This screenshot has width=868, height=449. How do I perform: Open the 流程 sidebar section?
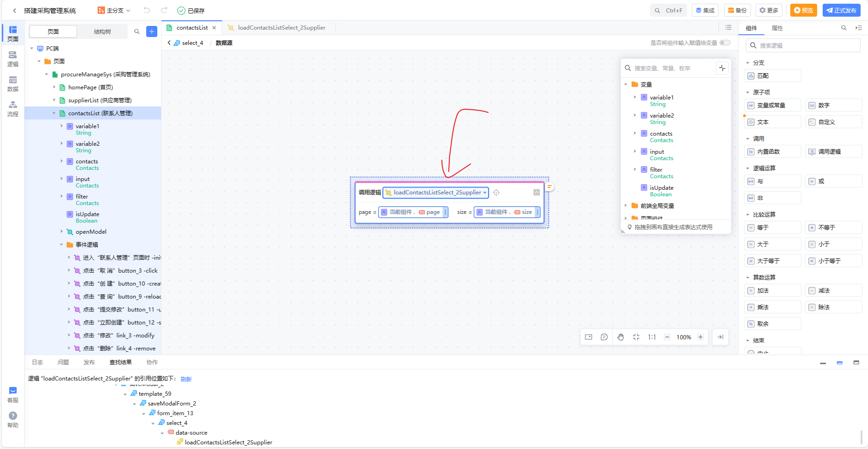tap(13, 109)
